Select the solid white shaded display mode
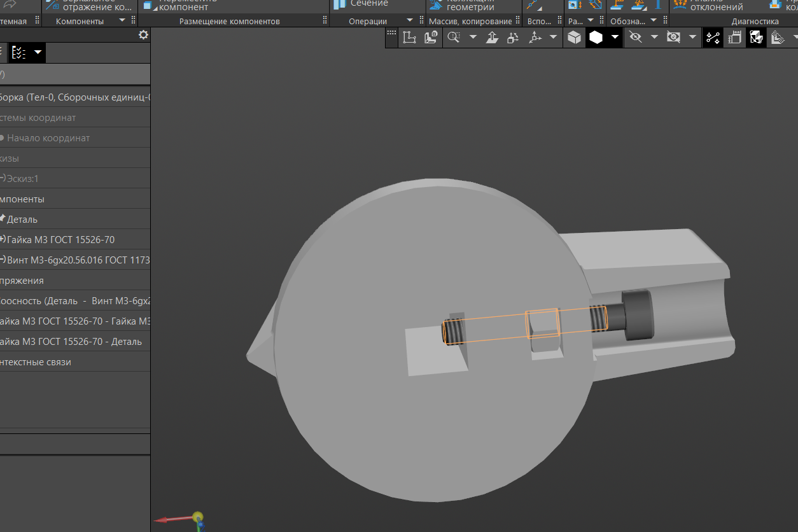The height and width of the screenshot is (532, 798). pos(596,38)
